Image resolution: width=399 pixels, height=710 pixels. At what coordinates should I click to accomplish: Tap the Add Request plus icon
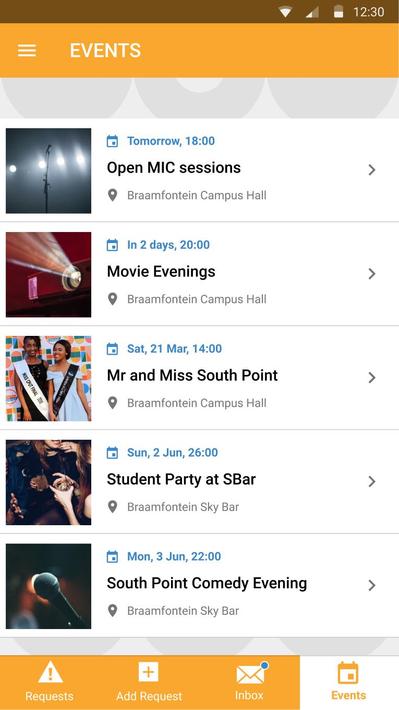[x=149, y=672]
